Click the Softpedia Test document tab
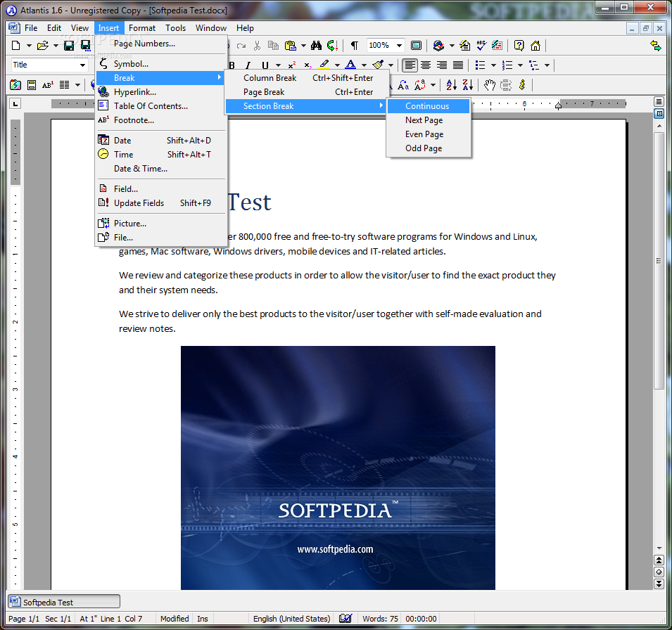Image resolution: width=672 pixels, height=630 pixels. (x=64, y=602)
